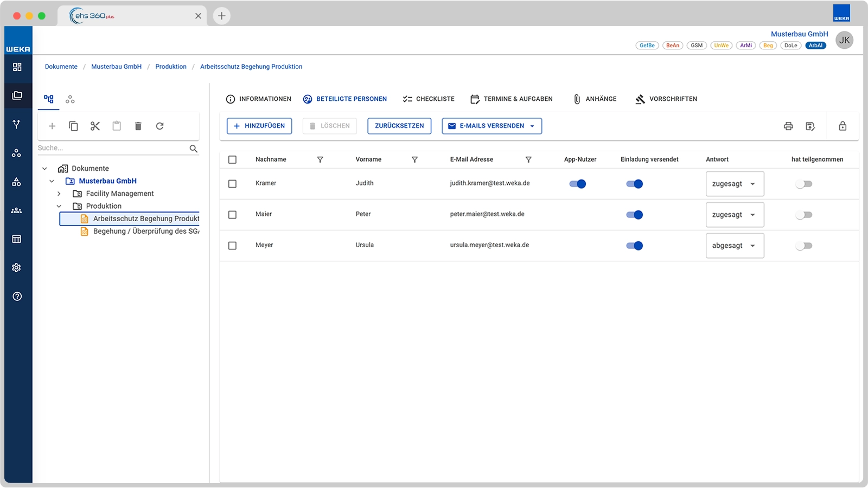868x488 pixels.
Task: Toggle hat teilgenommen for Maier
Action: click(804, 215)
